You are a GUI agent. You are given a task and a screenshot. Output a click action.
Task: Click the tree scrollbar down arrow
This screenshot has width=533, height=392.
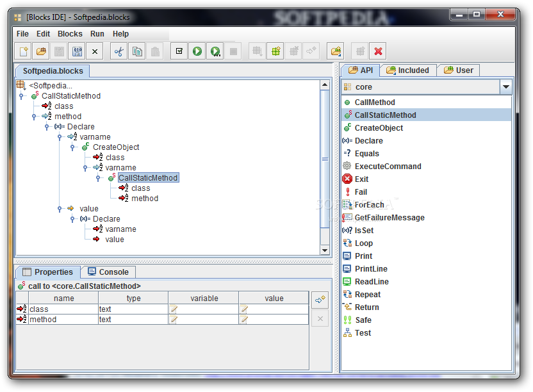pos(325,250)
